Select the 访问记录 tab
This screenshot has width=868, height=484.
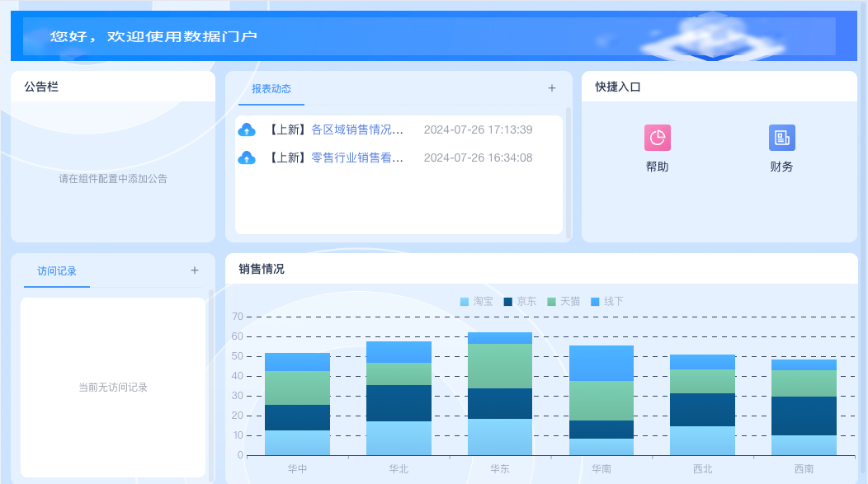coord(57,271)
